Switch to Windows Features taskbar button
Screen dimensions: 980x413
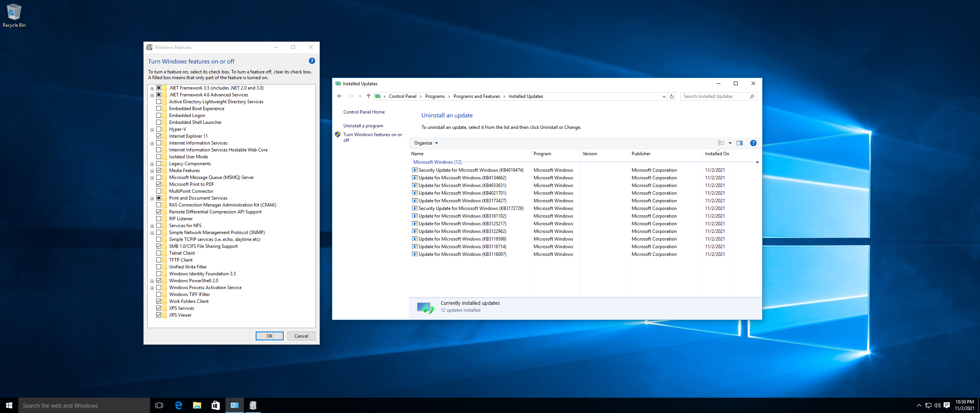coord(253,405)
